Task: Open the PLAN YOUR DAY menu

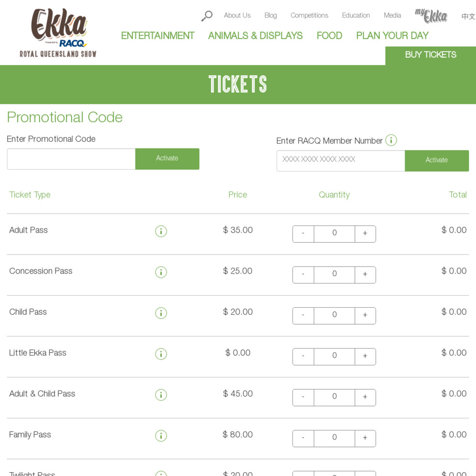Action: click(392, 35)
